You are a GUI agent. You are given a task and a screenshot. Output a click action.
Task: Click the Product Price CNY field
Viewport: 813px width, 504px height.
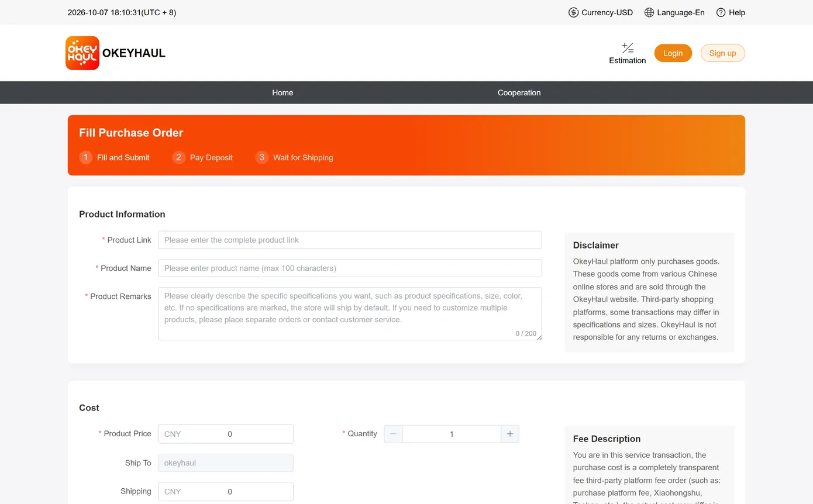pos(226,434)
